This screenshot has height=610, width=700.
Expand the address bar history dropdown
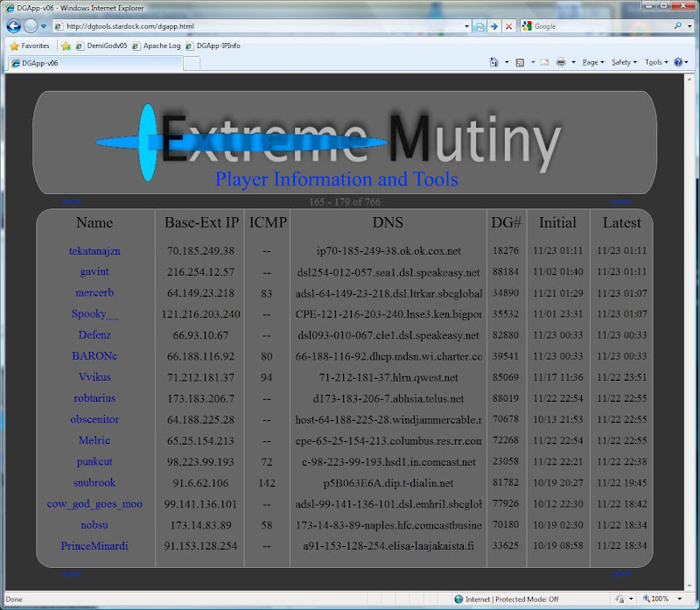466,26
